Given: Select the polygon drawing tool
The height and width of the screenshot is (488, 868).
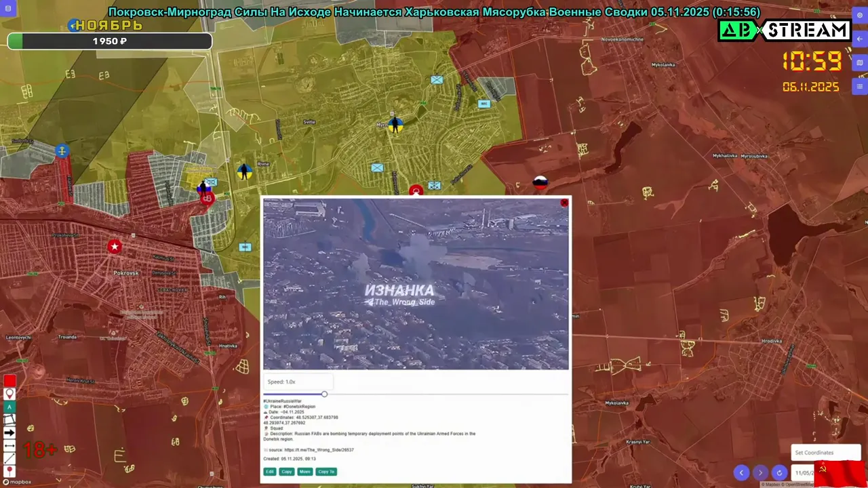Looking at the screenshot, I should tap(9, 420).
